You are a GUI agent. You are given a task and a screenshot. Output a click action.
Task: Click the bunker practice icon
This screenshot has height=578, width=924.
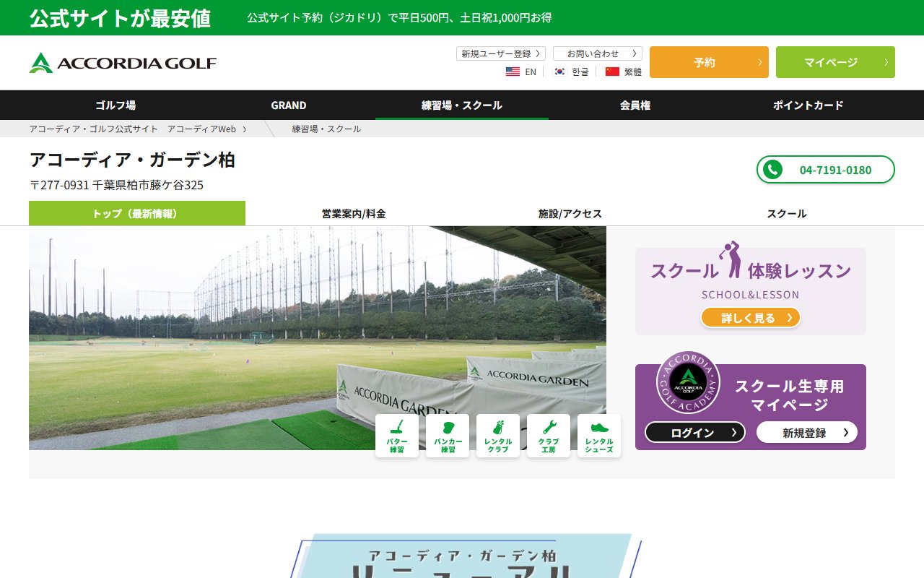click(447, 436)
